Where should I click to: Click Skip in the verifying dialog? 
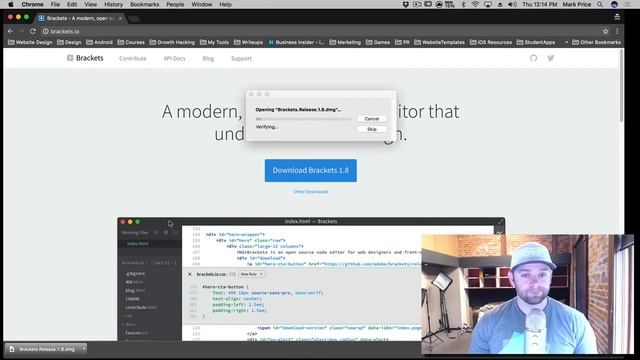(371, 129)
